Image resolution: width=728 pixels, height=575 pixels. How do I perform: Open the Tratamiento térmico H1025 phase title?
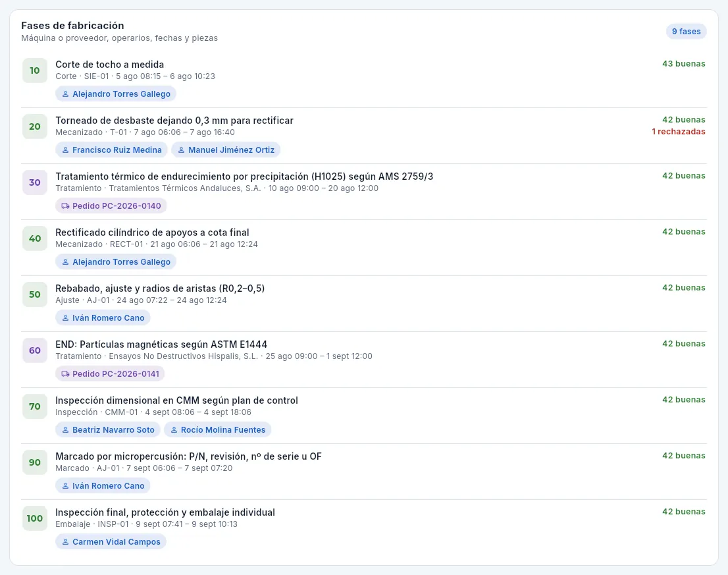coord(244,177)
